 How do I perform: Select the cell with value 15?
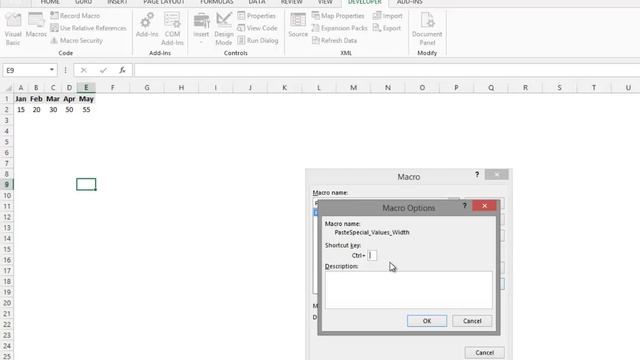coord(21,110)
